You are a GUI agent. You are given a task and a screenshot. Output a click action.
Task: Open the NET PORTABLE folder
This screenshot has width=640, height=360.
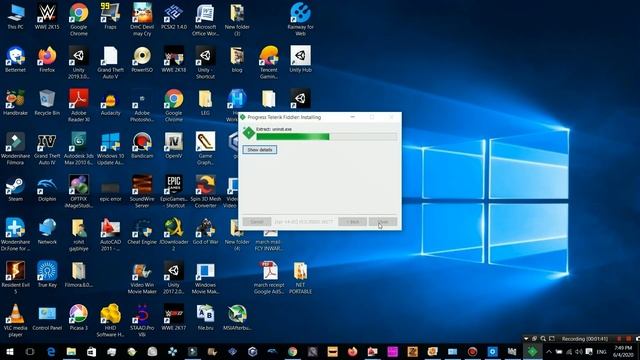click(x=300, y=277)
